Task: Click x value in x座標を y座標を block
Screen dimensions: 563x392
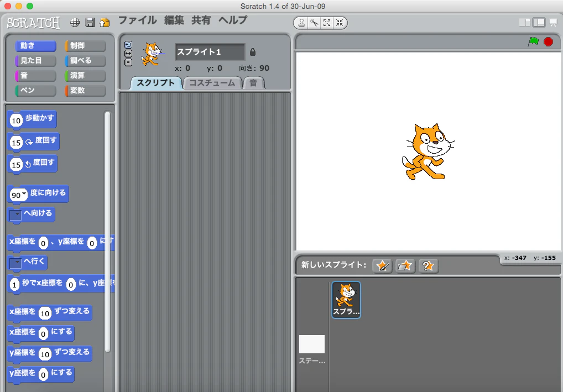Action: pos(43,243)
